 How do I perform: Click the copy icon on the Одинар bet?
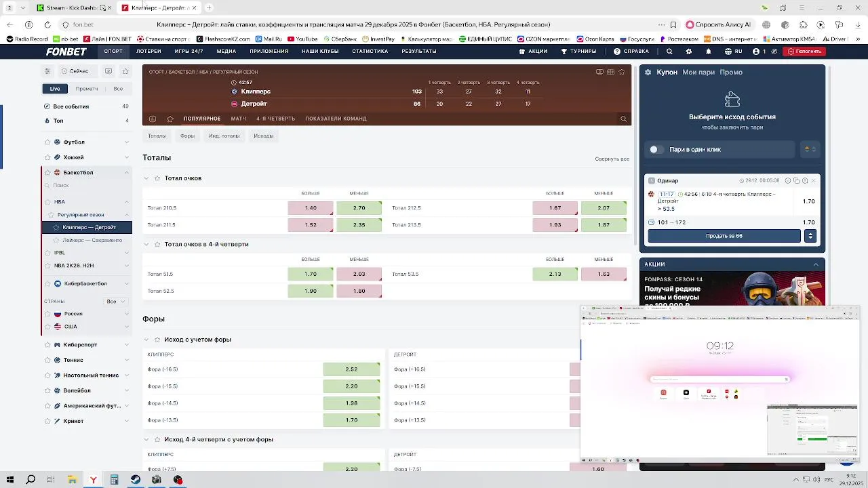click(796, 181)
